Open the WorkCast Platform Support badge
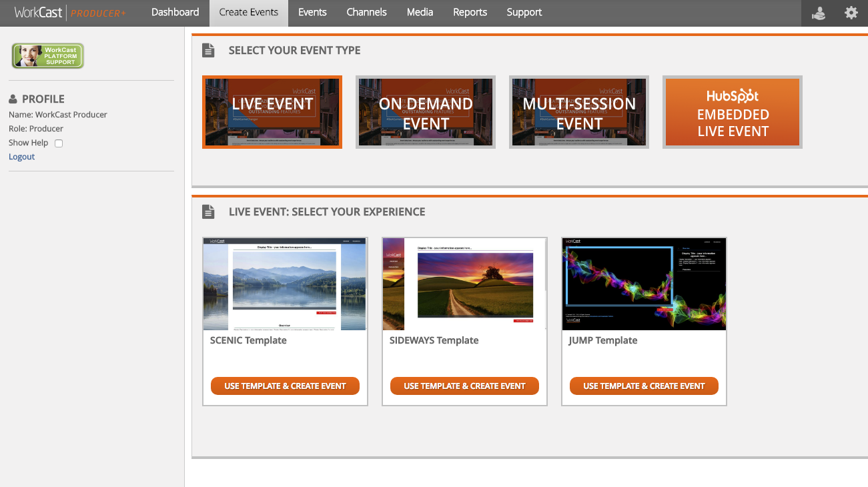This screenshot has width=868, height=487. tap(48, 56)
